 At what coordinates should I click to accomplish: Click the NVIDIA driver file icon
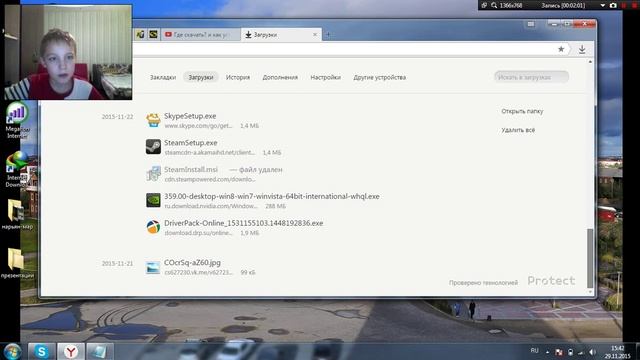[x=153, y=200]
